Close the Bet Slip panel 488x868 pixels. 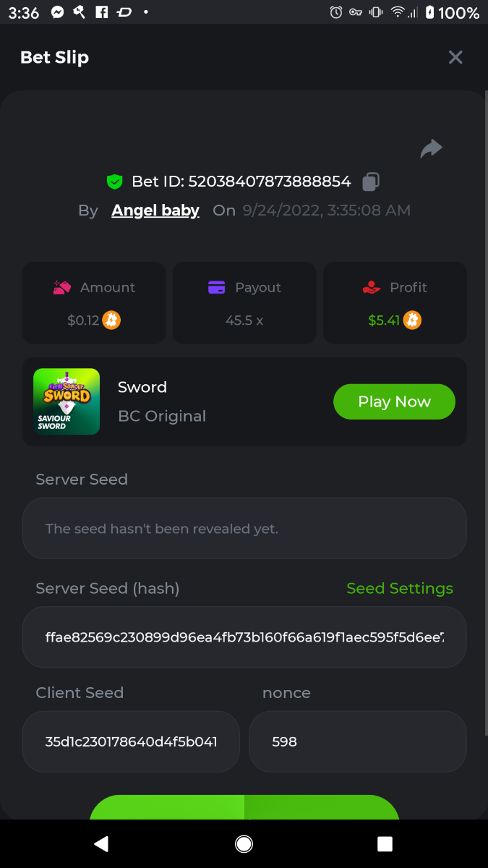pos(455,57)
